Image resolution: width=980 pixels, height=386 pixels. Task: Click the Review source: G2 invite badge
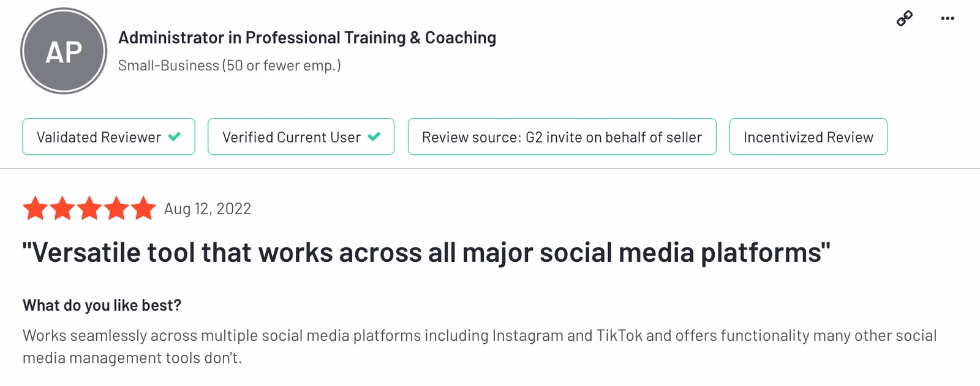coord(562,137)
